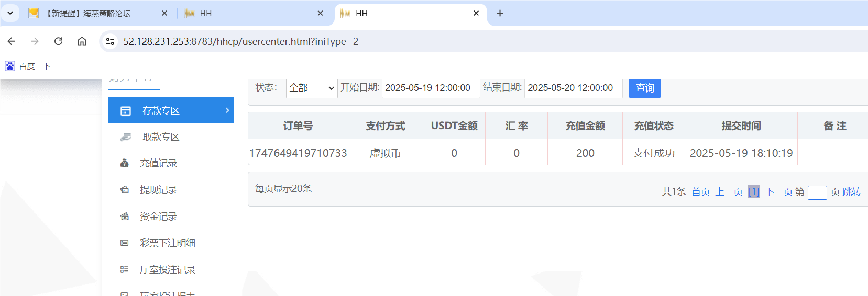Click the 每页显示20条 text
The width and height of the screenshot is (868, 296).
(283, 188)
